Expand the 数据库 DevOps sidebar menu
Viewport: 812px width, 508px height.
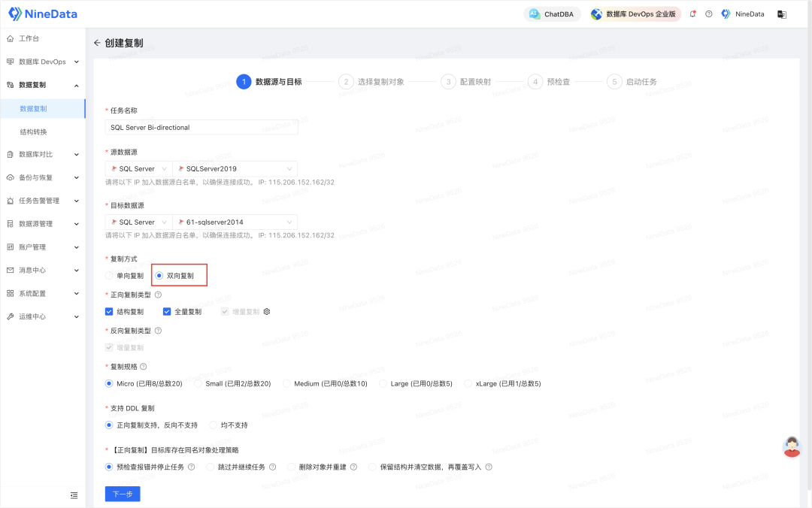[43, 62]
